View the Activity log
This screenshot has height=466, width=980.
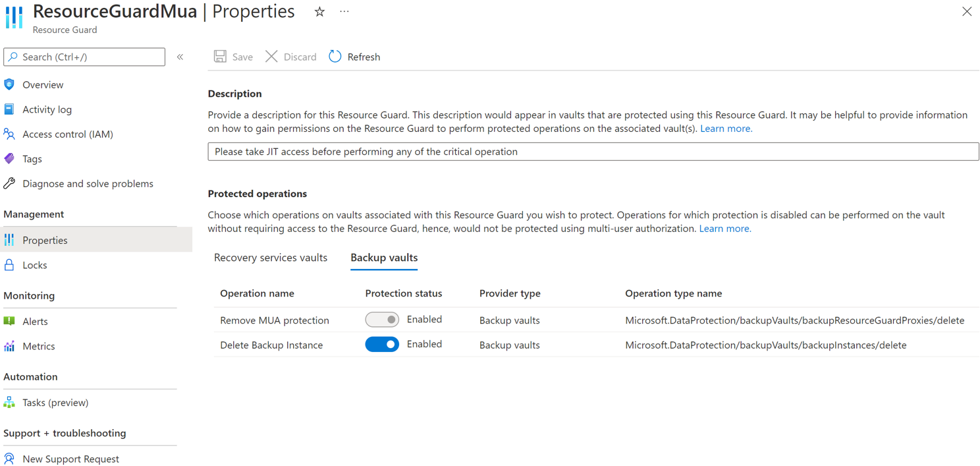click(46, 109)
